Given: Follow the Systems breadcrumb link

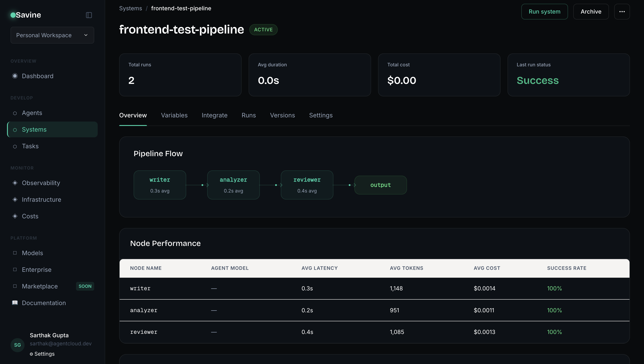Looking at the screenshot, I should pyautogui.click(x=131, y=8).
